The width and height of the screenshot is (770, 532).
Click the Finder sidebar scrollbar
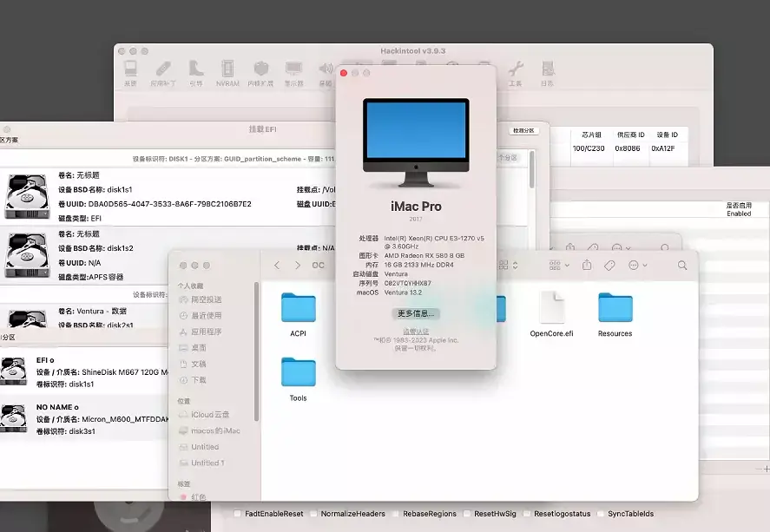tap(256, 351)
